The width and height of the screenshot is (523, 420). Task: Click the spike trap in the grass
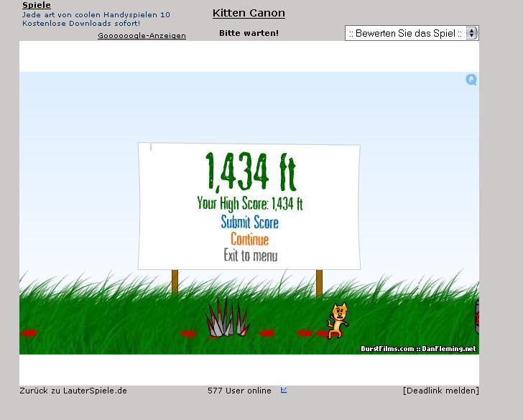point(228,317)
